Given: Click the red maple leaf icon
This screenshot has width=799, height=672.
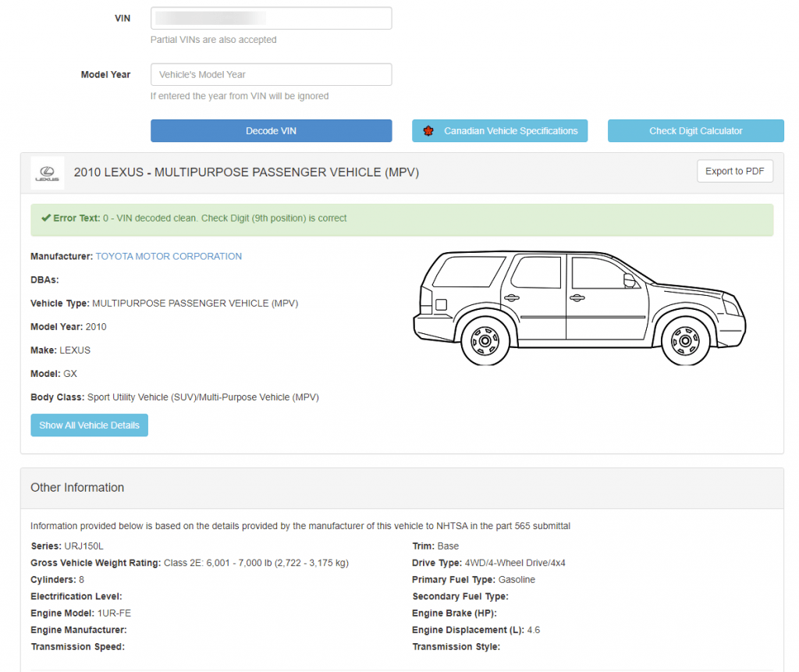Looking at the screenshot, I should (x=428, y=131).
